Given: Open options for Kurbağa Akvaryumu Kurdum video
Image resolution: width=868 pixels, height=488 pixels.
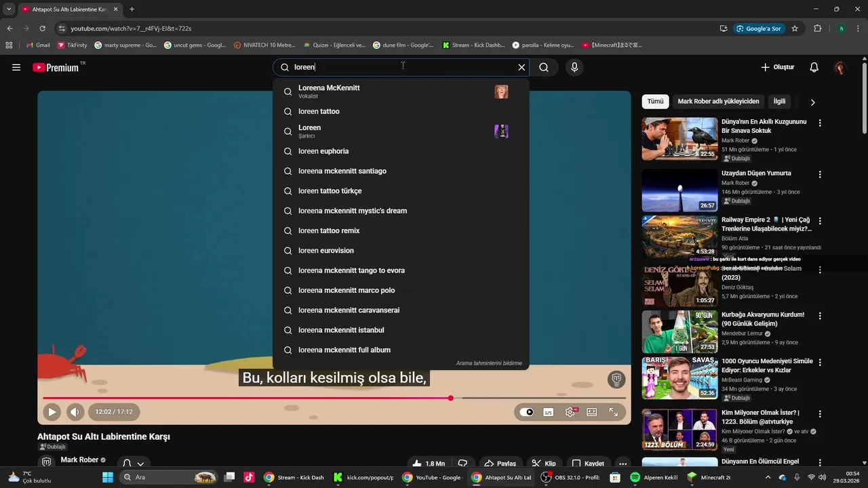Looking at the screenshot, I should [x=820, y=316].
